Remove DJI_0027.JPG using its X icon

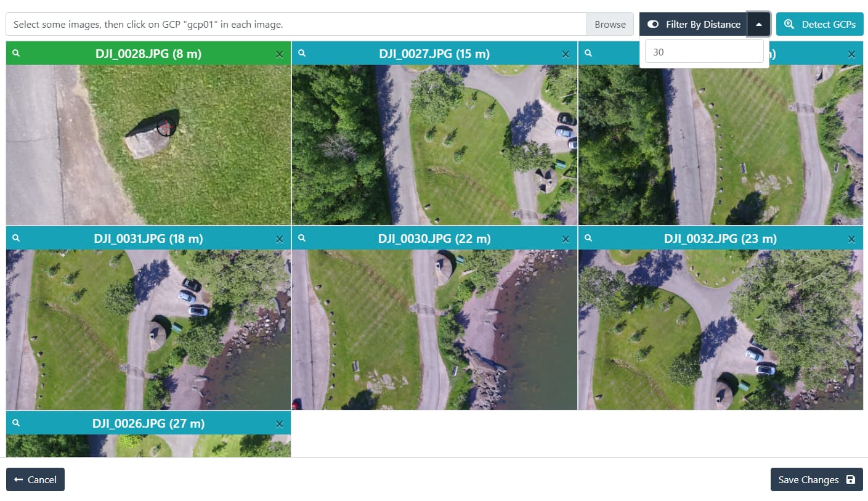click(566, 54)
